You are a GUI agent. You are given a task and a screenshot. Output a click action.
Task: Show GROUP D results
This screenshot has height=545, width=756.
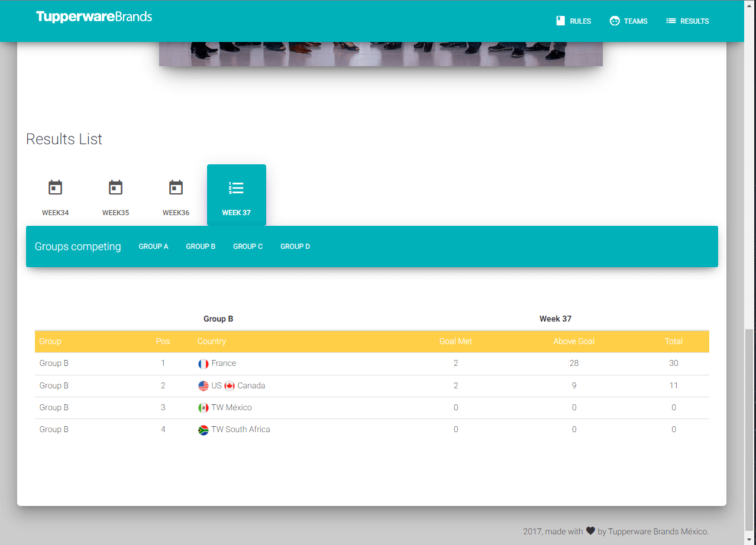(x=295, y=246)
